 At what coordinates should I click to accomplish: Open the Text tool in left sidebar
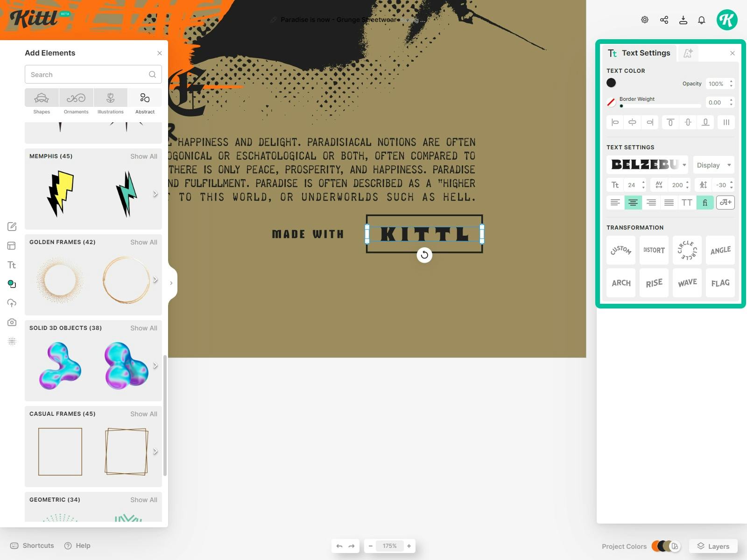click(x=12, y=265)
